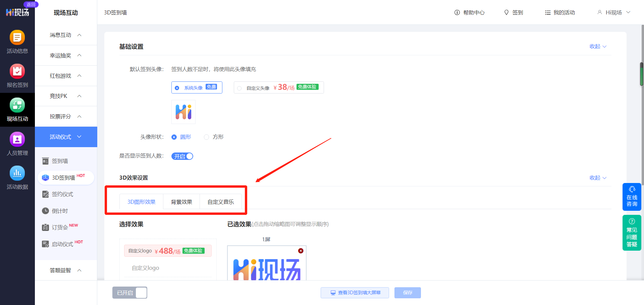Select the 方形 avatar shape radio
The height and width of the screenshot is (305, 644).
(x=206, y=137)
